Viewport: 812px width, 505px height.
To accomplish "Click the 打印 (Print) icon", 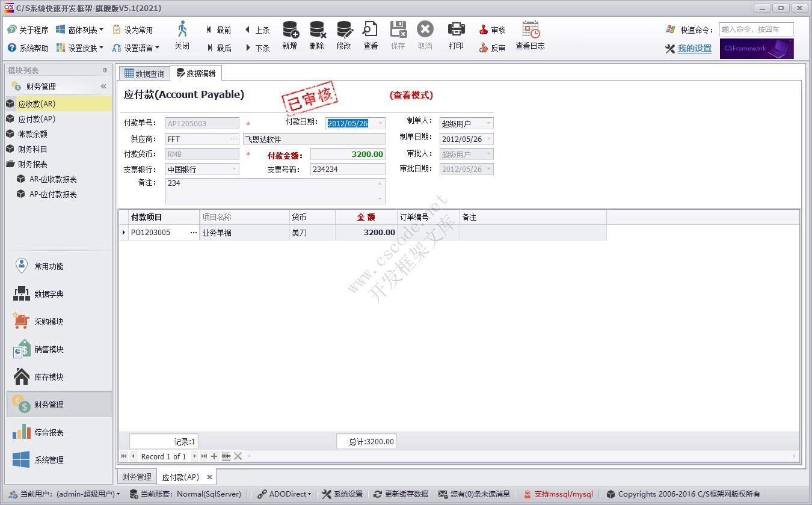I will (456, 37).
